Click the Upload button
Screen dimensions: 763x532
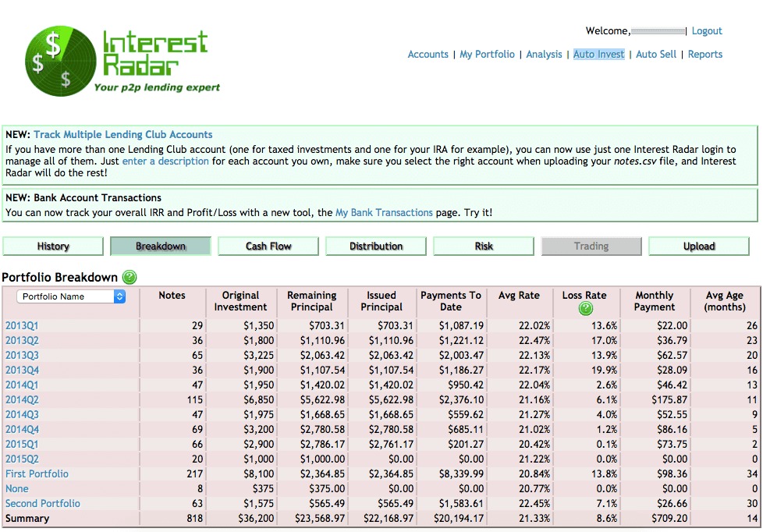(699, 246)
